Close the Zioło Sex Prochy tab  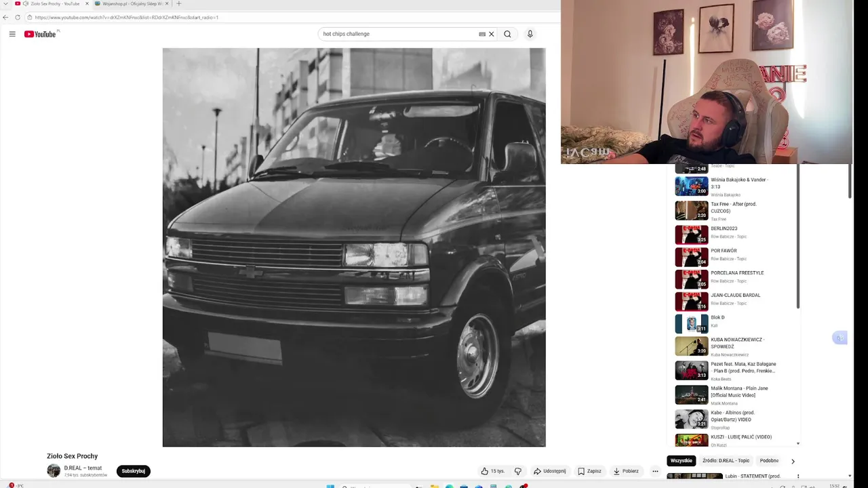click(87, 3)
